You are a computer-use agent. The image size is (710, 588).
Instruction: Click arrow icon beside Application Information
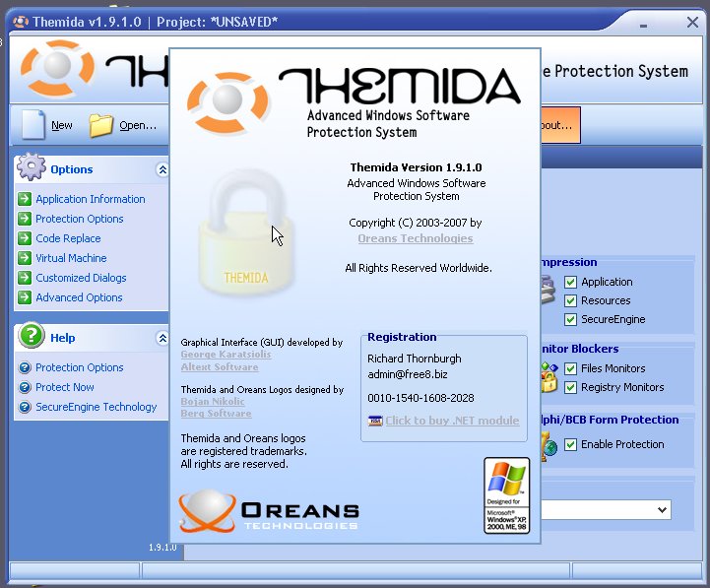click(25, 199)
